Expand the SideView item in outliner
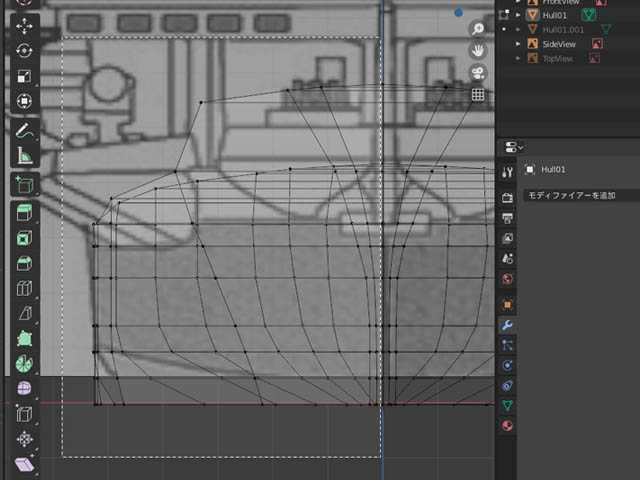This screenshot has height=480, width=640. click(x=518, y=44)
